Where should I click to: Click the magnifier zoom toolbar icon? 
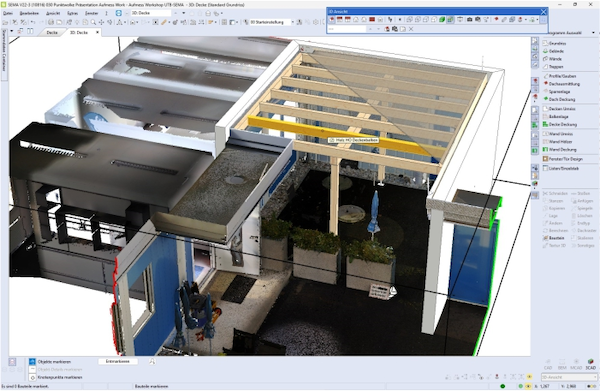[x=93, y=23]
